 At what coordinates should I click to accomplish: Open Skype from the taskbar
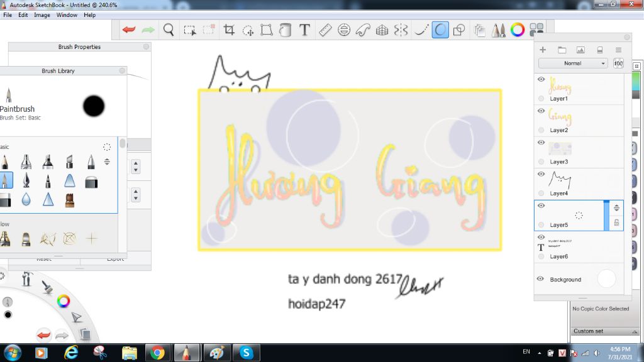click(x=246, y=353)
